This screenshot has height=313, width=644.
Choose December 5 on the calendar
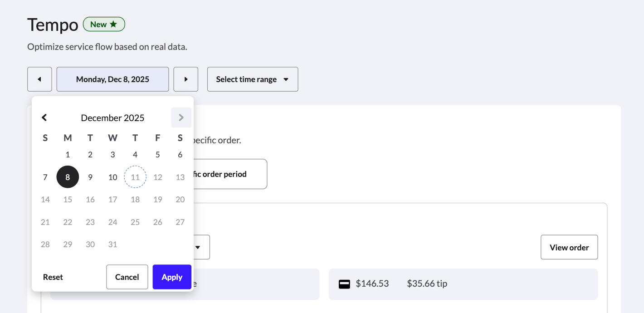(x=157, y=155)
